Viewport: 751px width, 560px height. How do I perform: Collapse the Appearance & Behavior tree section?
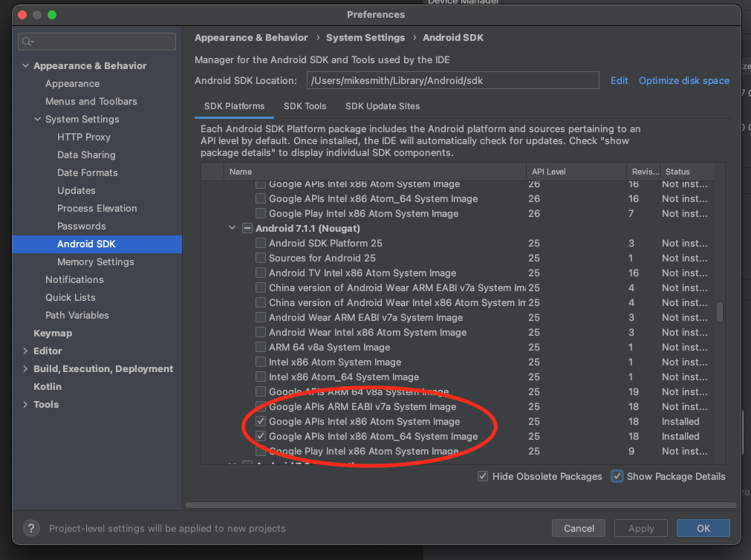(x=25, y=65)
